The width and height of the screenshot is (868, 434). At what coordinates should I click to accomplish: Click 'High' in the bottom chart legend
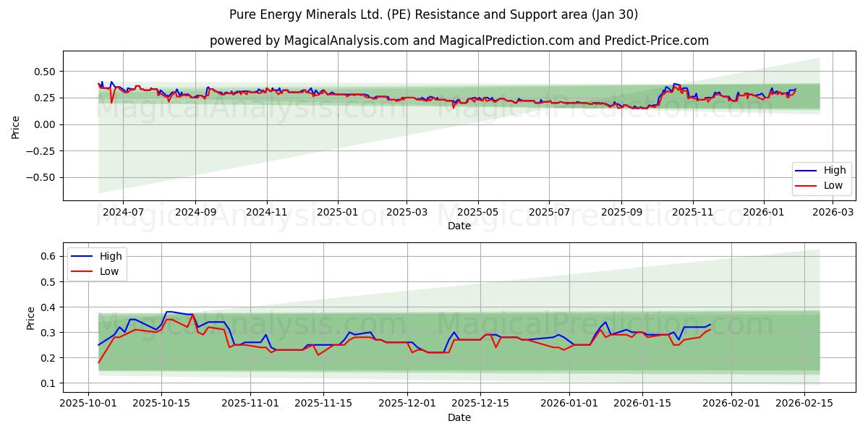(x=111, y=256)
